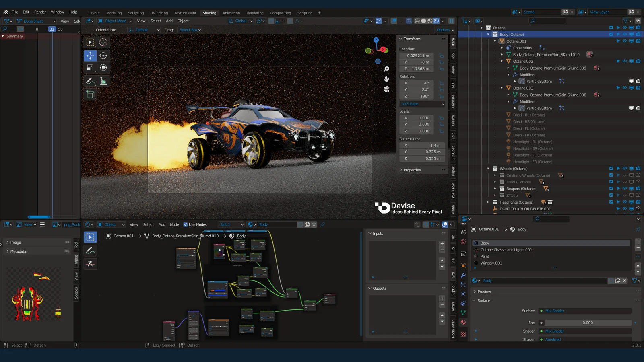Image resolution: width=644 pixels, height=362 pixels.
Task: Toggle the Use Nodes checkbox
Action: [x=186, y=224]
